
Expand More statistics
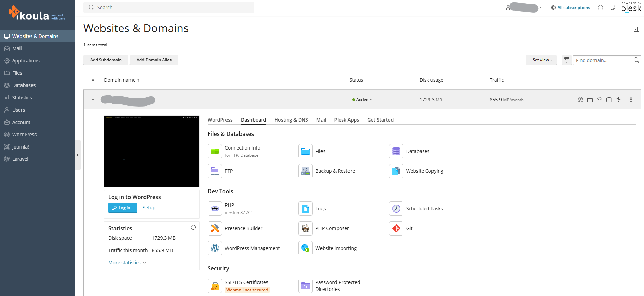pyautogui.click(x=127, y=263)
